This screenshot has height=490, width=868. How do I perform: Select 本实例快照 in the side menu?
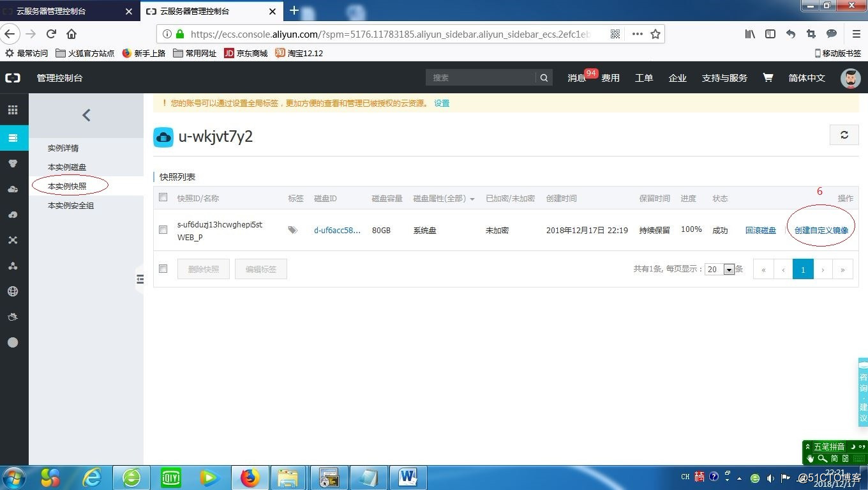pyautogui.click(x=67, y=187)
